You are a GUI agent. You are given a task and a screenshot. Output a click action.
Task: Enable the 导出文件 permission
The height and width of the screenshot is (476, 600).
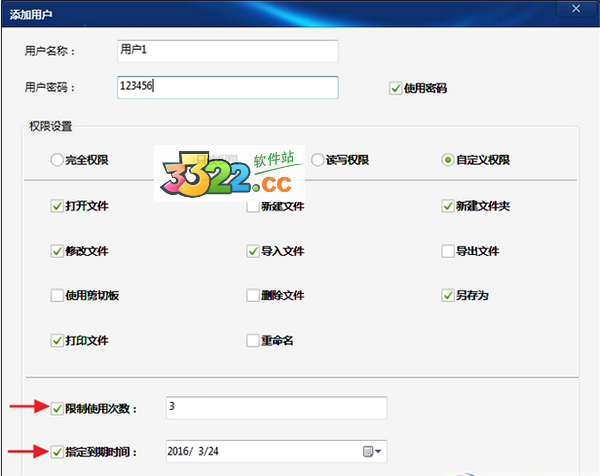(448, 251)
